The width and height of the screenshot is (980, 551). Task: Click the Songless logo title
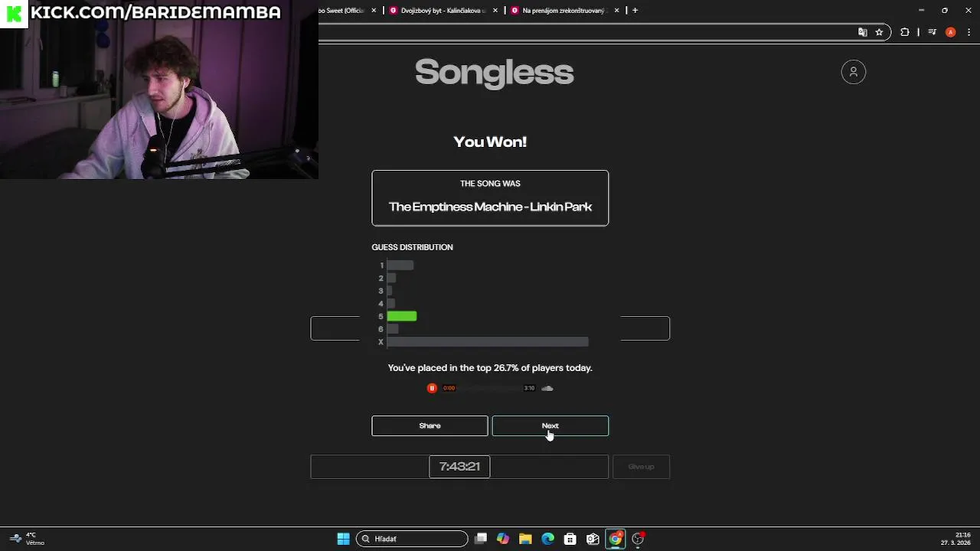(494, 73)
